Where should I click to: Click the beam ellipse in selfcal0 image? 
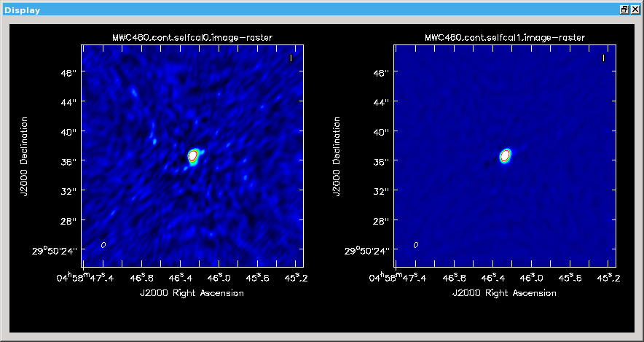click(x=103, y=244)
